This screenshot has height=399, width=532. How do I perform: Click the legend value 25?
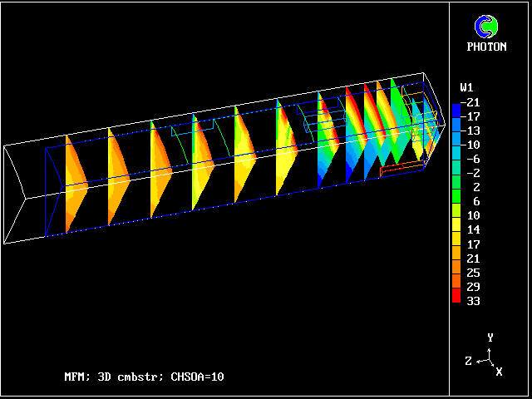[x=471, y=272]
